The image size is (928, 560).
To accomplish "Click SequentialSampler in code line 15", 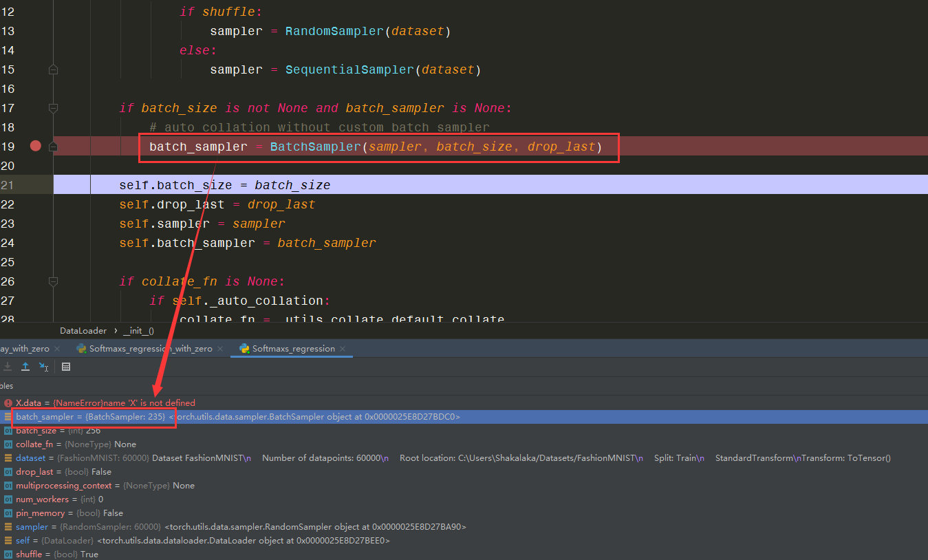I will tap(350, 69).
